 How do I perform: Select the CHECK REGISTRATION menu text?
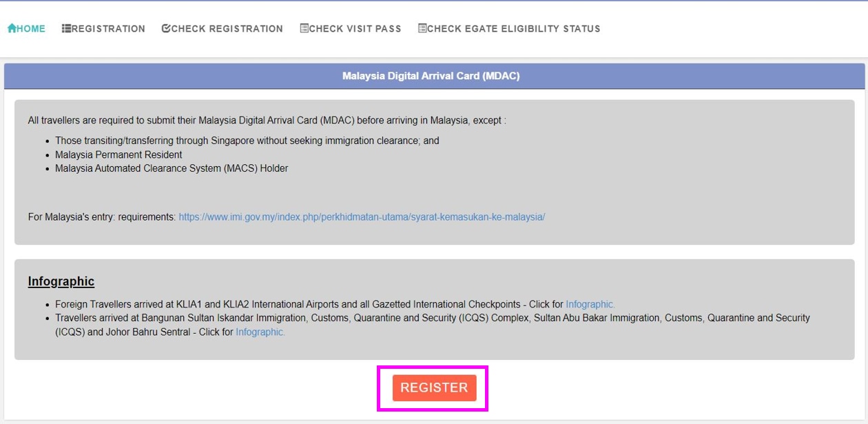227,29
